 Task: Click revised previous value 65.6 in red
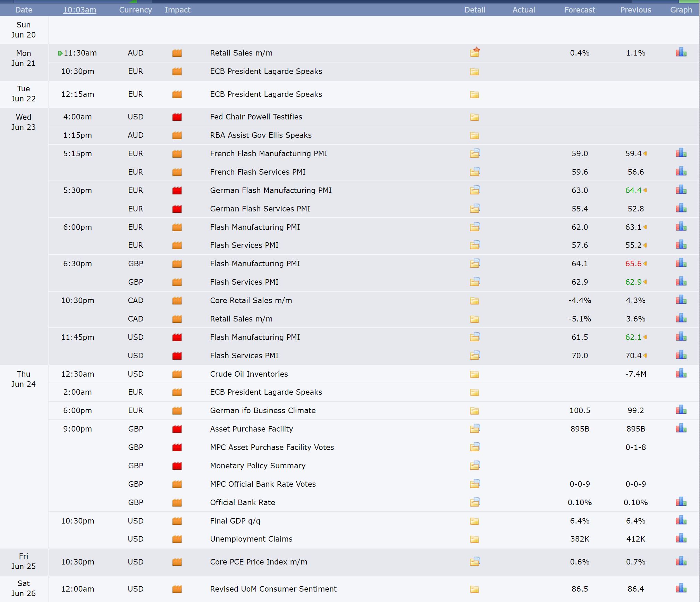(633, 264)
